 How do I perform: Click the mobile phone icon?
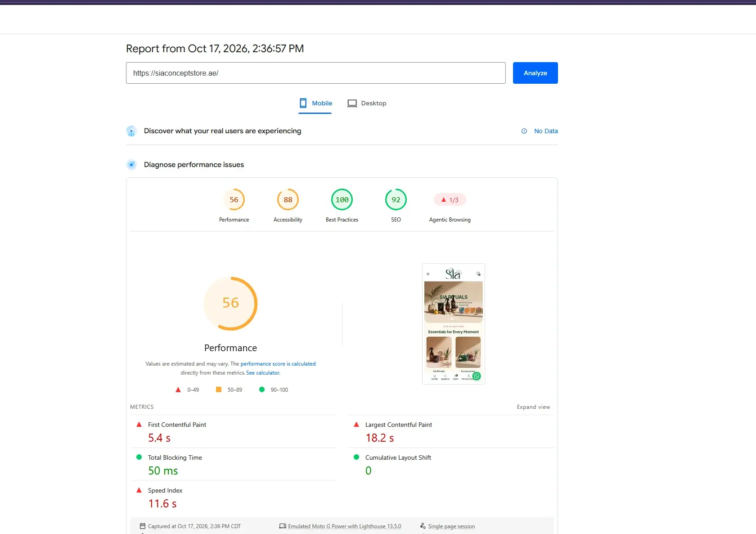[x=303, y=103]
